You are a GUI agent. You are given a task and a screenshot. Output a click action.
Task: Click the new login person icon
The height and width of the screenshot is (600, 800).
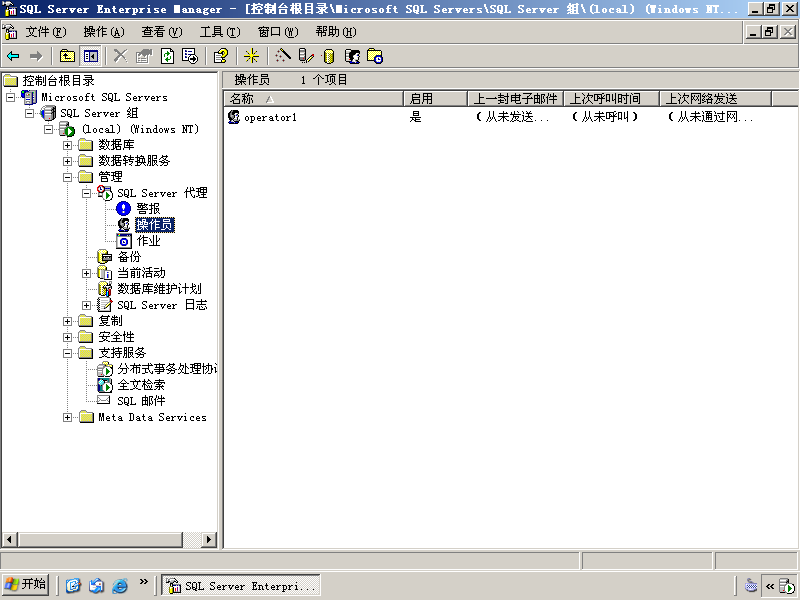tap(353, 56)
